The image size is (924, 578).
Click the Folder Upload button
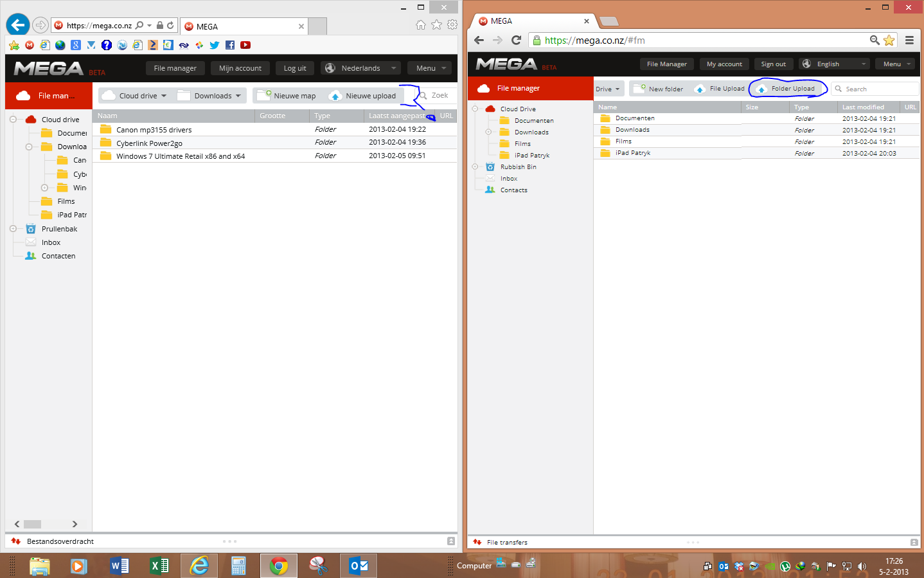point(786,89)
